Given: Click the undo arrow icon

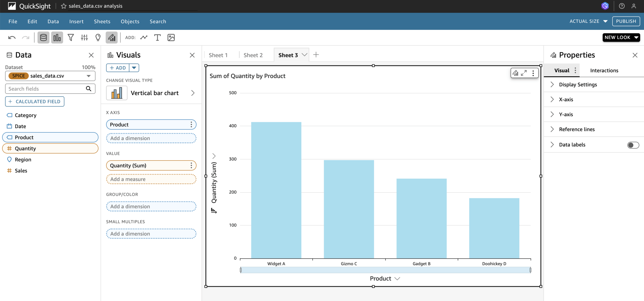Looking at the screenshot, I should click(12, 38).
